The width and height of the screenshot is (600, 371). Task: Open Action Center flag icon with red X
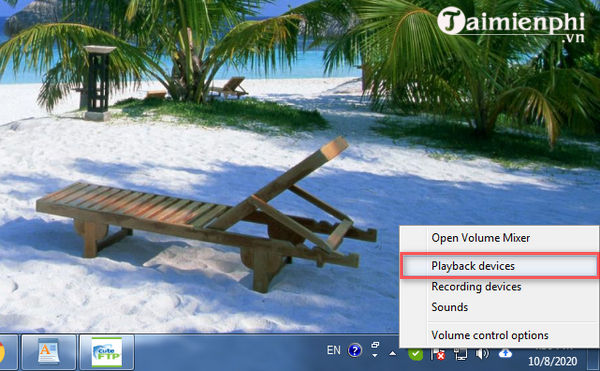438,354
